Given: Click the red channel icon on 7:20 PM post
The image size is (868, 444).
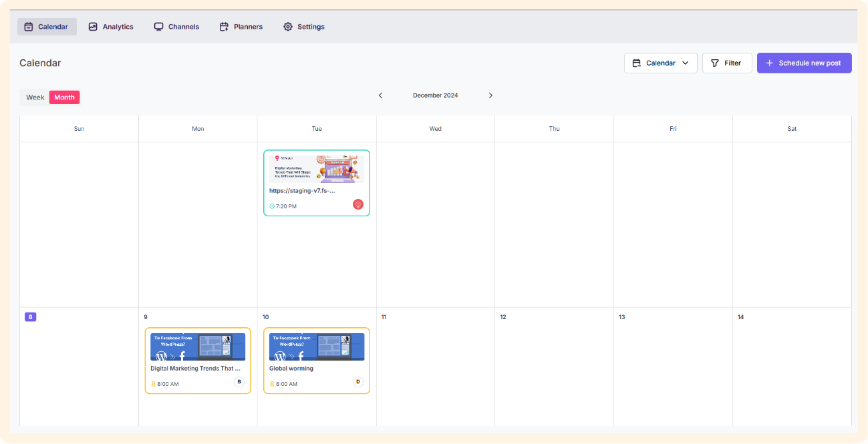Looking at the screenshot, I should pos(358,204).
